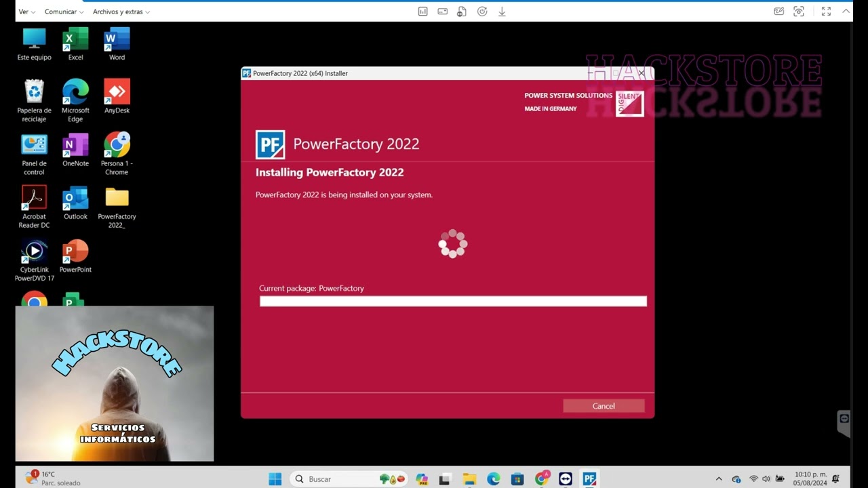Viewport: 868px width, 488px height.
Task: Select the PowerFactory 2022_ folder
Action: [x=117, y=207]
